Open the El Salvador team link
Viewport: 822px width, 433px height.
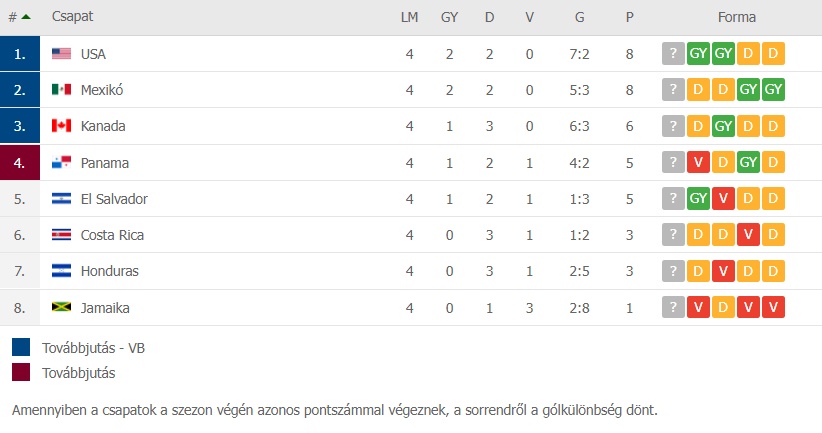point(114,199)
